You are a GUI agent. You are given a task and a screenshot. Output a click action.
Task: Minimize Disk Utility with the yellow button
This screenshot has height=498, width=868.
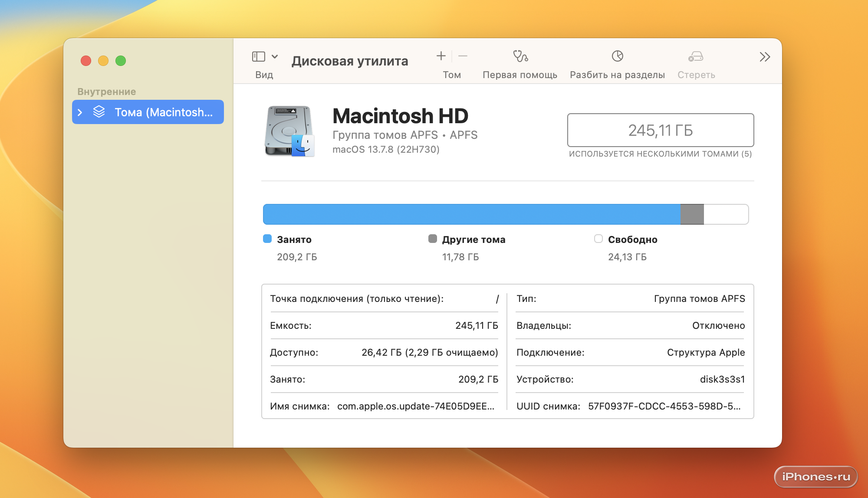(103, 61)
